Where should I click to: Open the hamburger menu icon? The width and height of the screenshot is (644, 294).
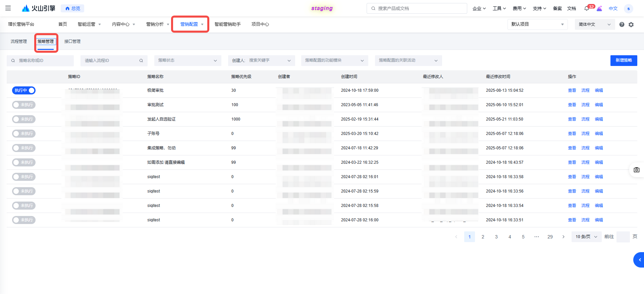[x=8, y=8]
